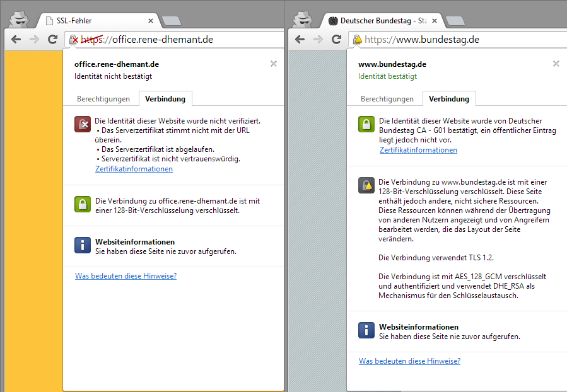Reload the office.rene-dhemant.de page
The image size is (567, 392).
[x=53, y=40]
